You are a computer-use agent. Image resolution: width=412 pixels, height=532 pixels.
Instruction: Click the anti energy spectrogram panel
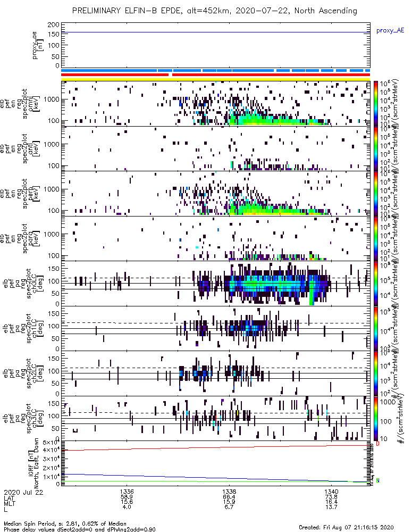click(215, 148)
